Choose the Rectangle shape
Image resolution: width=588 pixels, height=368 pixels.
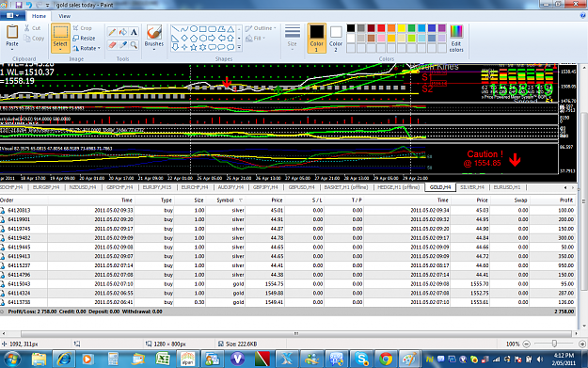[x=203, y=29]
